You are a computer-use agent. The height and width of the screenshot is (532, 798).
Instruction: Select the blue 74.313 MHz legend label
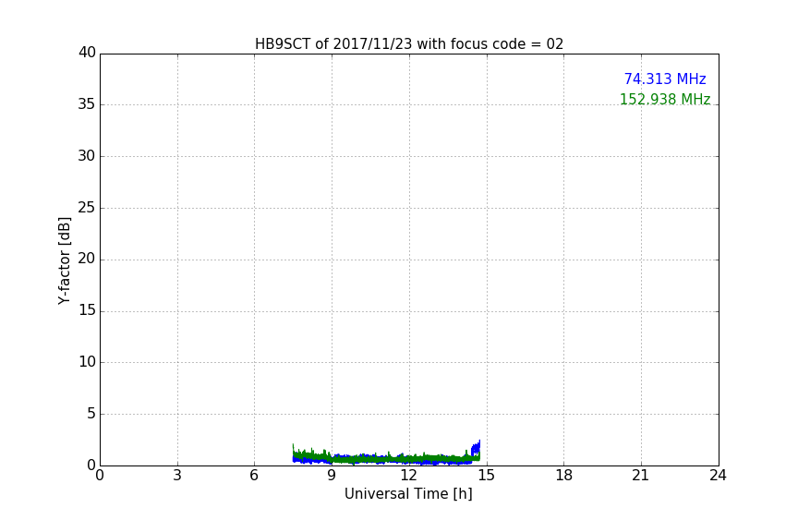coord(665,79)
